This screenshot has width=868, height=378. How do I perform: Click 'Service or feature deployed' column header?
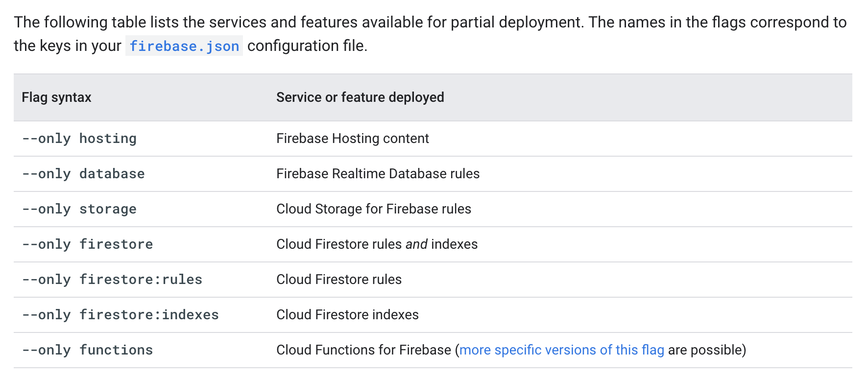[360, 97]
